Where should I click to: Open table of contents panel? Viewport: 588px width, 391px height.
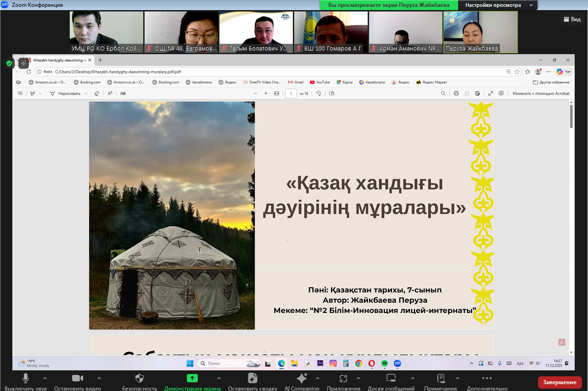tap(20, 93)
